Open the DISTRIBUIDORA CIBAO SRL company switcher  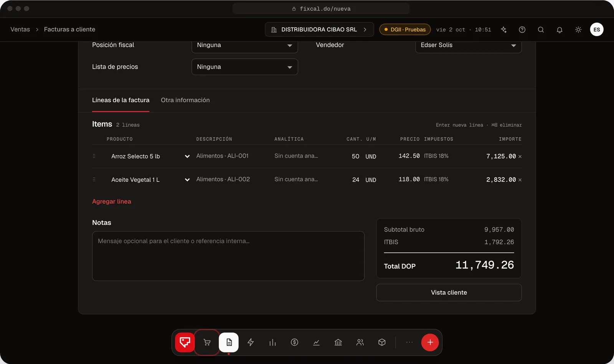tap(319, 30)
